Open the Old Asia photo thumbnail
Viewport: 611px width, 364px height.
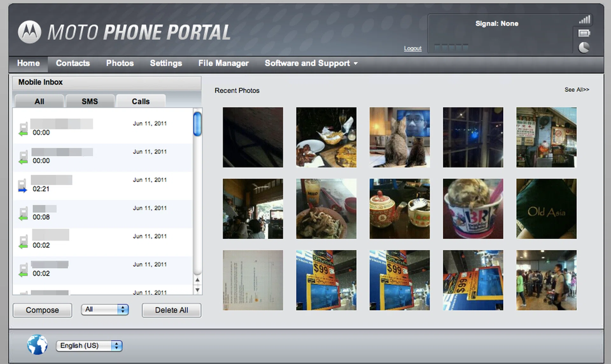pyautogui.click(x=546, y=209)
